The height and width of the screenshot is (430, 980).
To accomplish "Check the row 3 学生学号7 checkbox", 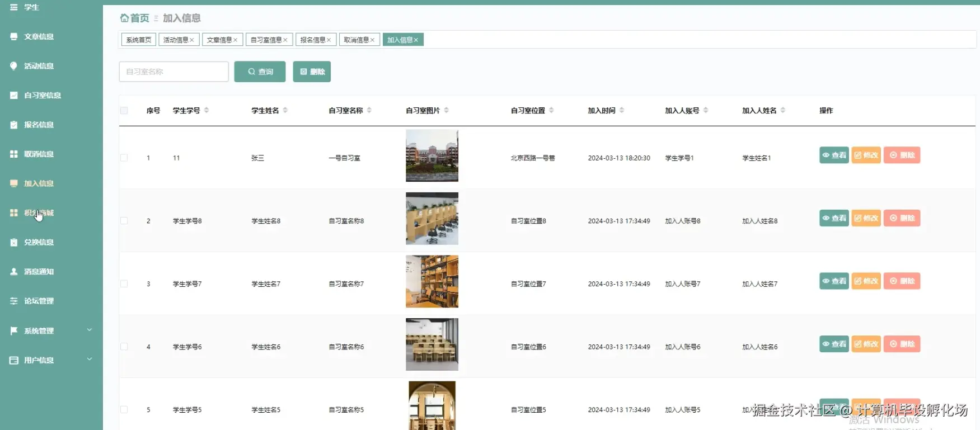I will coord(124,283).
